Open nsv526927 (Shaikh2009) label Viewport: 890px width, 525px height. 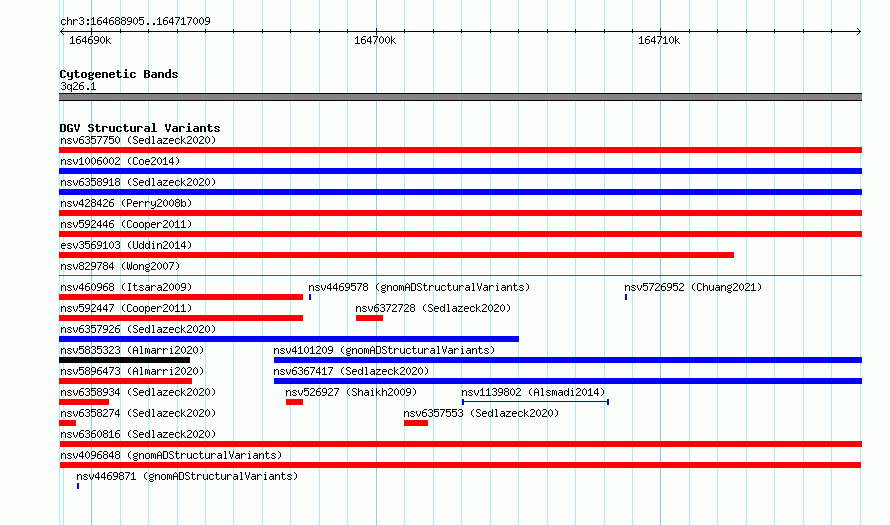point(351,392)
